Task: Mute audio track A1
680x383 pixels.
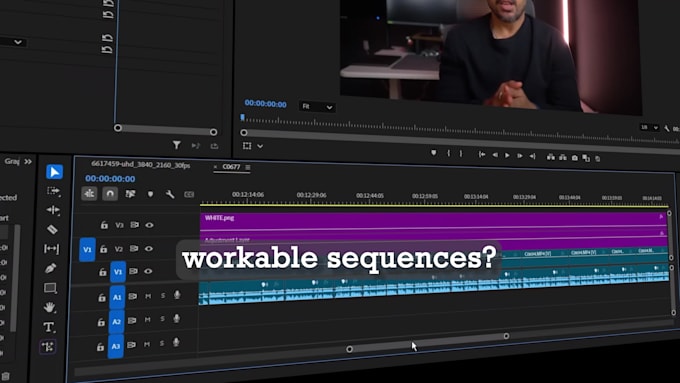Action: (148, 296)
